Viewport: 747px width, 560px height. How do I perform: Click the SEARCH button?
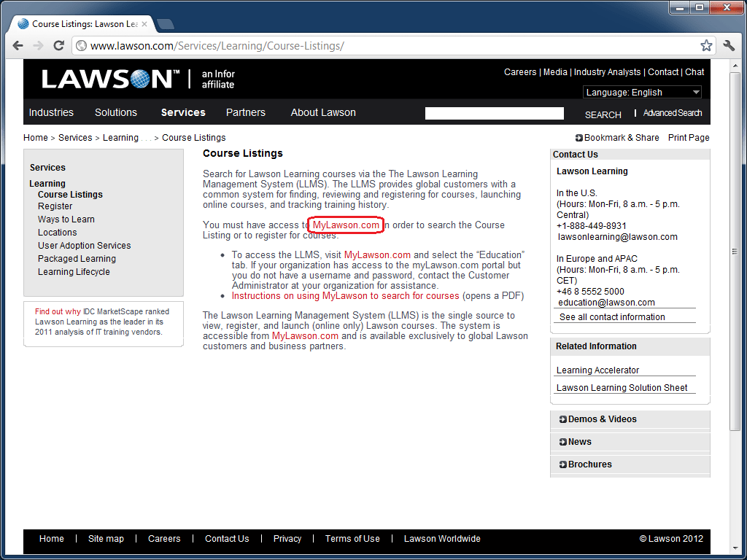[603, 114]
